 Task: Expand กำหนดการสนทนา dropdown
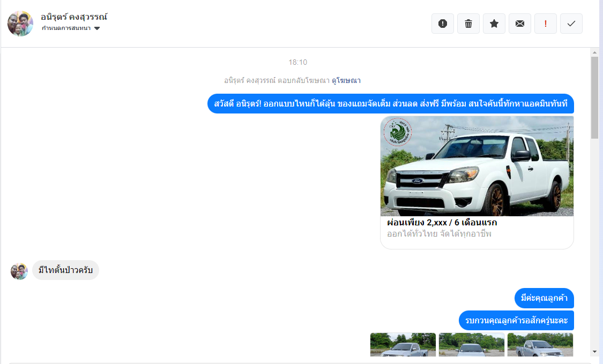tap(71, 28)
